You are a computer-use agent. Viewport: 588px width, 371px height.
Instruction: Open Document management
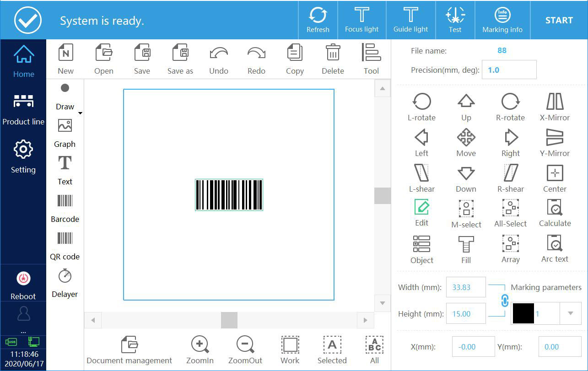[129, 350]
